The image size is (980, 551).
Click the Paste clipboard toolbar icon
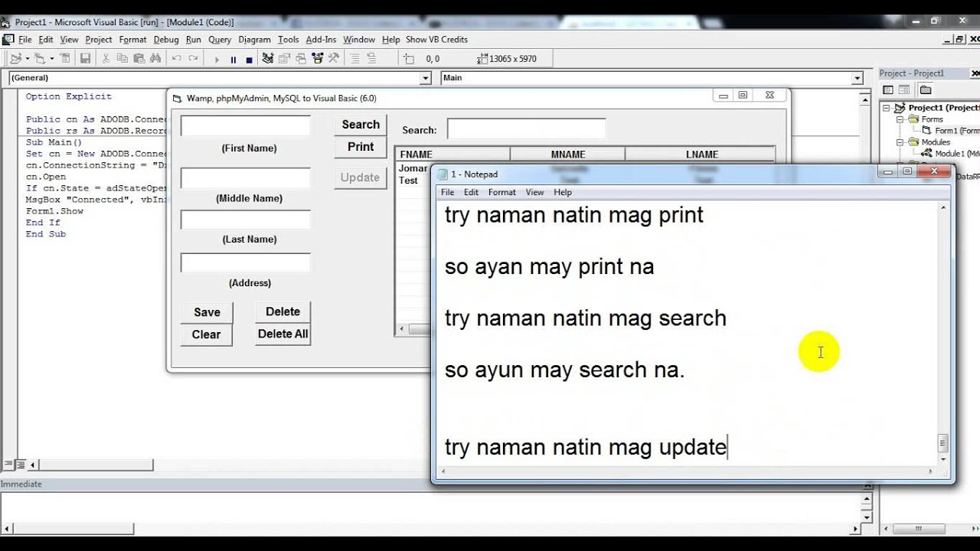[x=139, y=58]
